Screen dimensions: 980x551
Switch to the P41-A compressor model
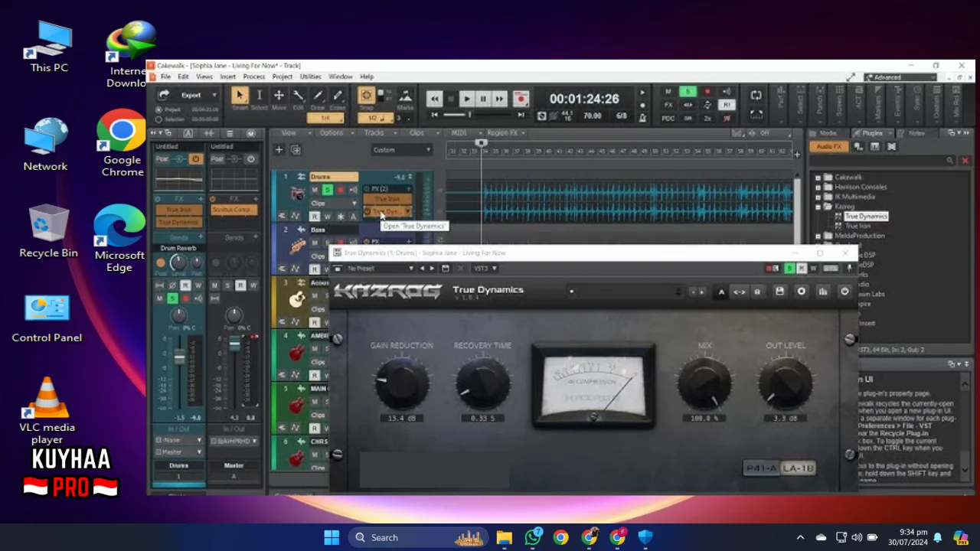762,468
